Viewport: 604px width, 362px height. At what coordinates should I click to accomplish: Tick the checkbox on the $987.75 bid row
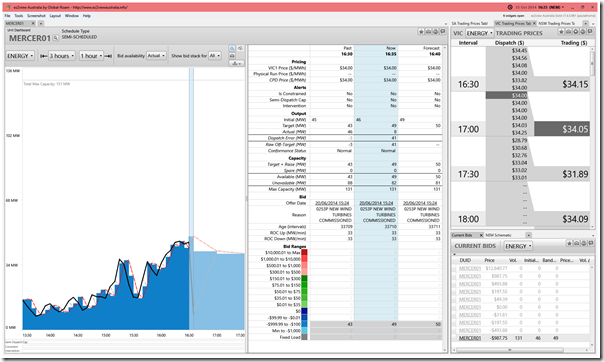[x=455, y=276]
